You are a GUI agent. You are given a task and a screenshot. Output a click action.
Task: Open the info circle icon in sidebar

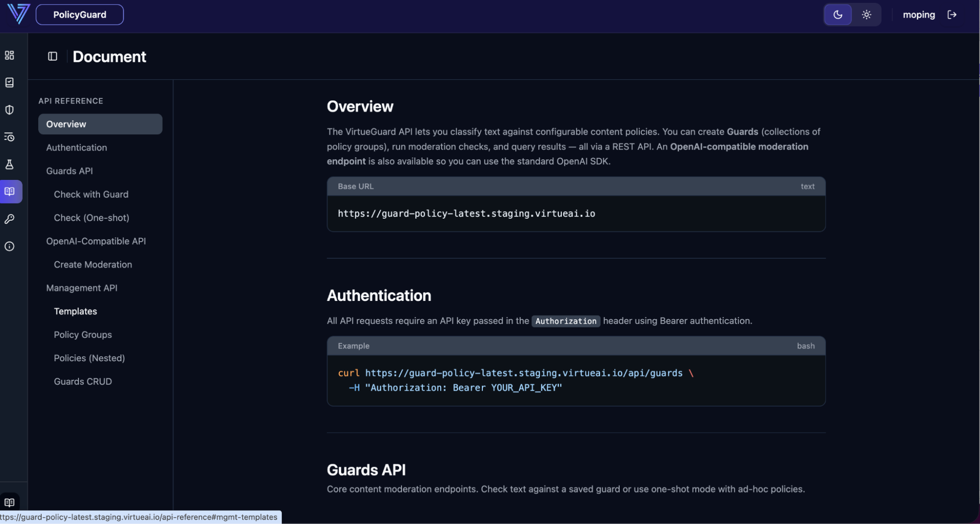pos(9,246)
